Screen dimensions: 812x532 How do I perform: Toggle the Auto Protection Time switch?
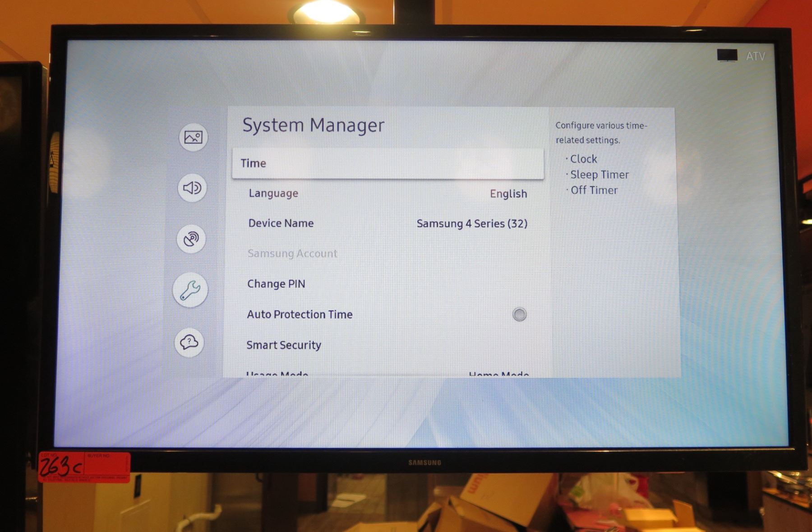(x=519, y=315)
